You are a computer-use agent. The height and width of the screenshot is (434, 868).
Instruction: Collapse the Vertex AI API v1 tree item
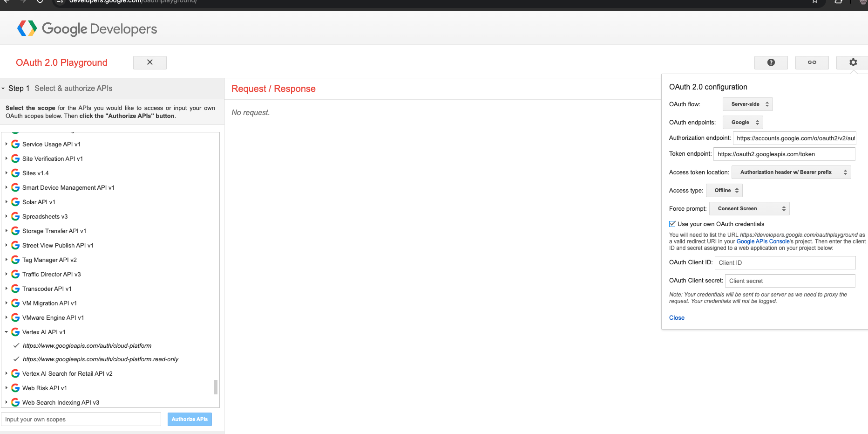point(7,332)
